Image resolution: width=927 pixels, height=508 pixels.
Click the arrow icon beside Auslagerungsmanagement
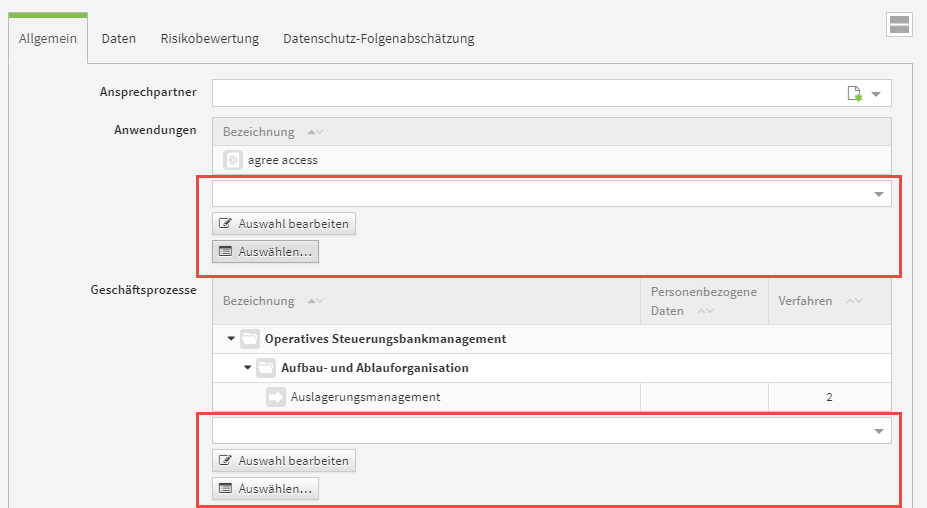276,397
